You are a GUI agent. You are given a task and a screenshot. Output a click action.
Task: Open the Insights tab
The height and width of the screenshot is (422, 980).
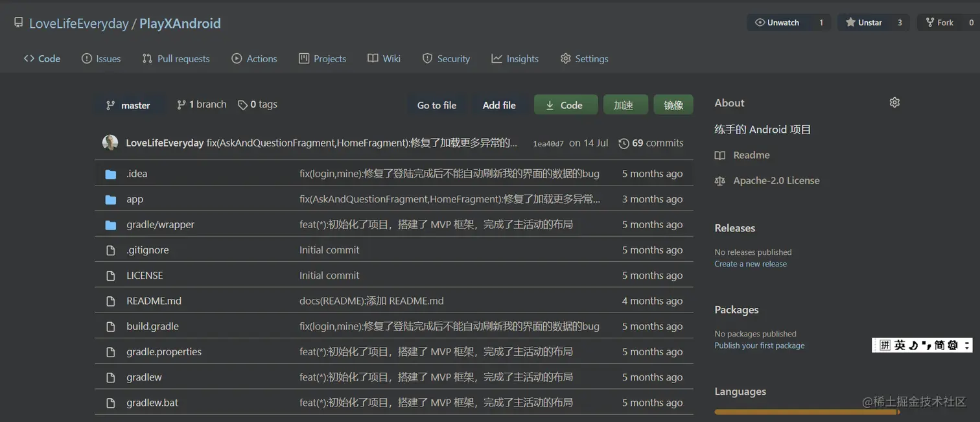pos(515,58)
